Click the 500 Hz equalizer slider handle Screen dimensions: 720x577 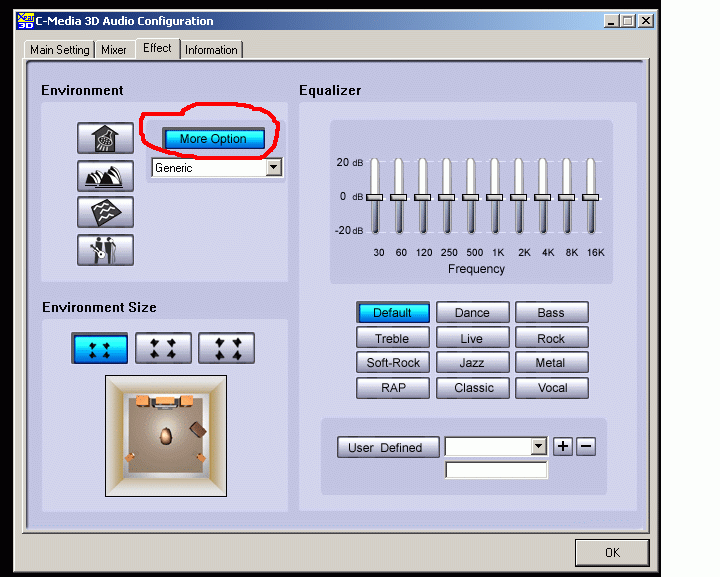pos(471,197)
